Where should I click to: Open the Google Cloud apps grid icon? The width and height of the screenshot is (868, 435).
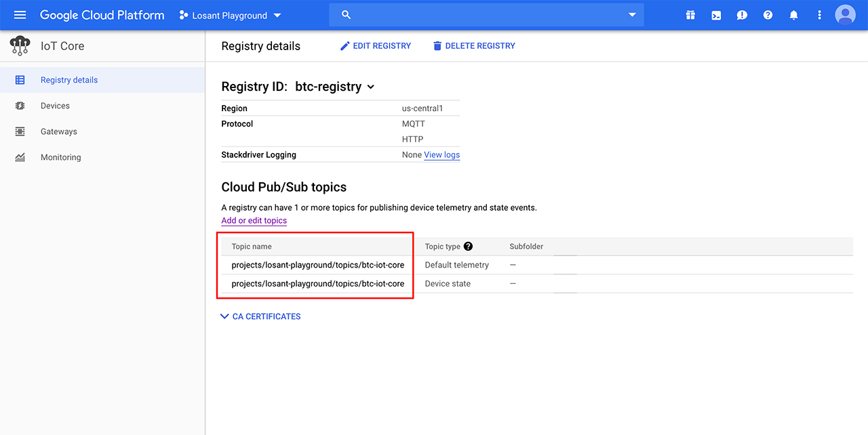pos(690,15)
